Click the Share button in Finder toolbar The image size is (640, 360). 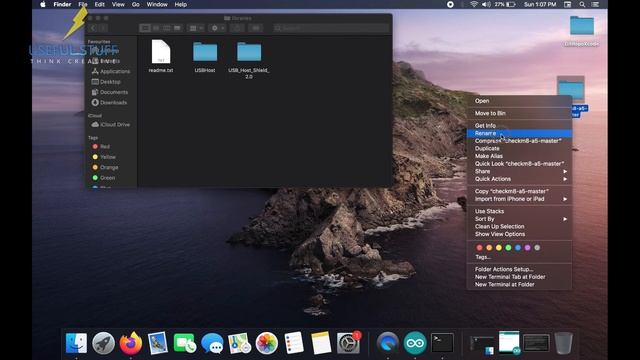tap(237, 28)
